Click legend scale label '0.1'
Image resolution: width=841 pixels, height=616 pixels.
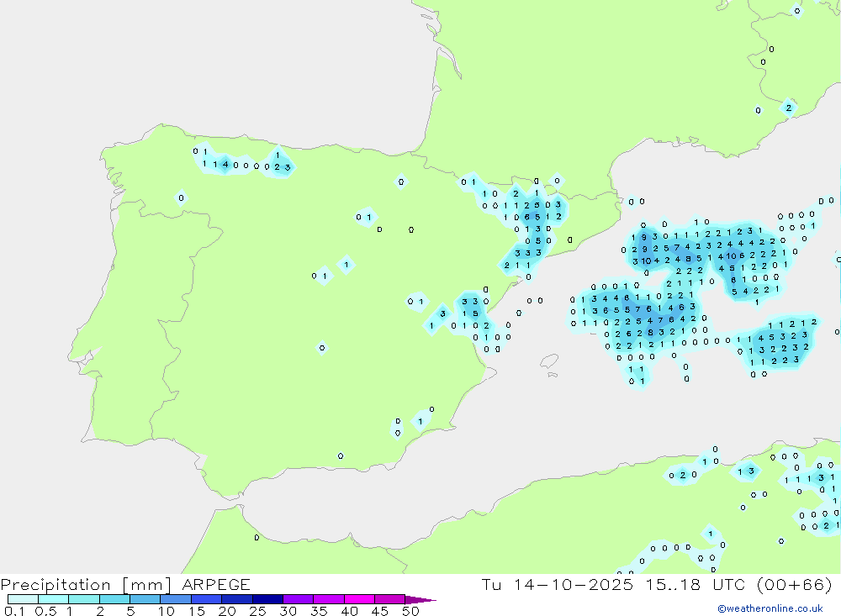tap(14, 611)
